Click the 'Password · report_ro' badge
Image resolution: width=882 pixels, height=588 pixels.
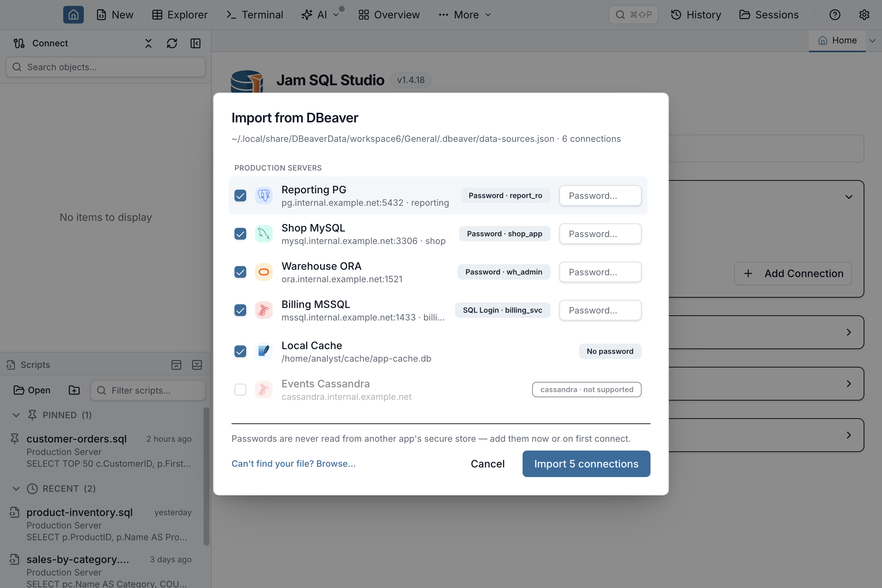[x=505, y=196]
